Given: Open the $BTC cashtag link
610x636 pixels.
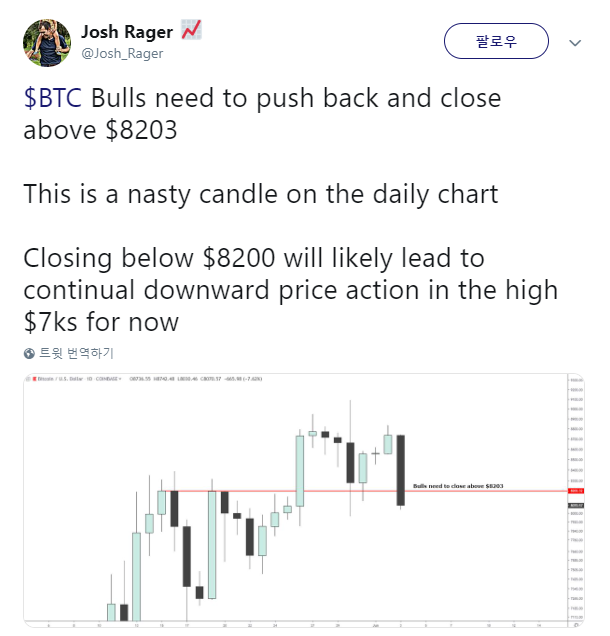Looking at the screenshot, I should [53, 98].
